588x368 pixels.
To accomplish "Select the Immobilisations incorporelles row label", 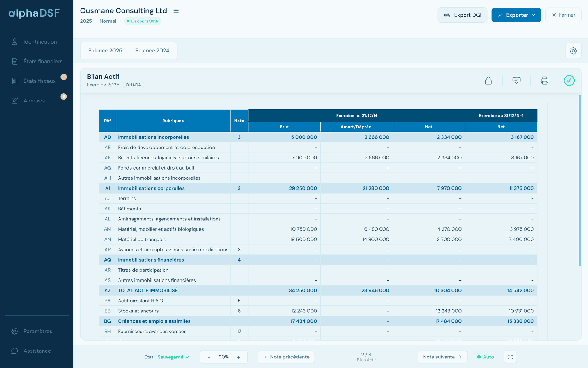I will click(153, 137).
